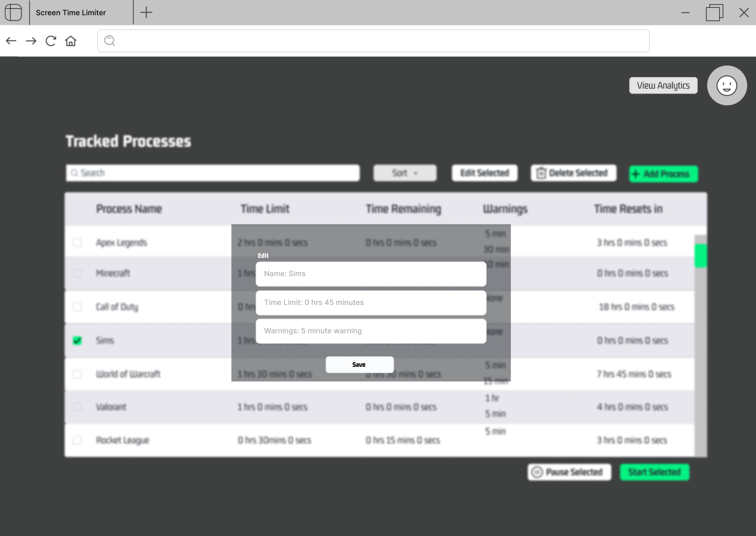Open View Analytics
The width and height of the screenshot is (756, 536).
coord(663,85)
